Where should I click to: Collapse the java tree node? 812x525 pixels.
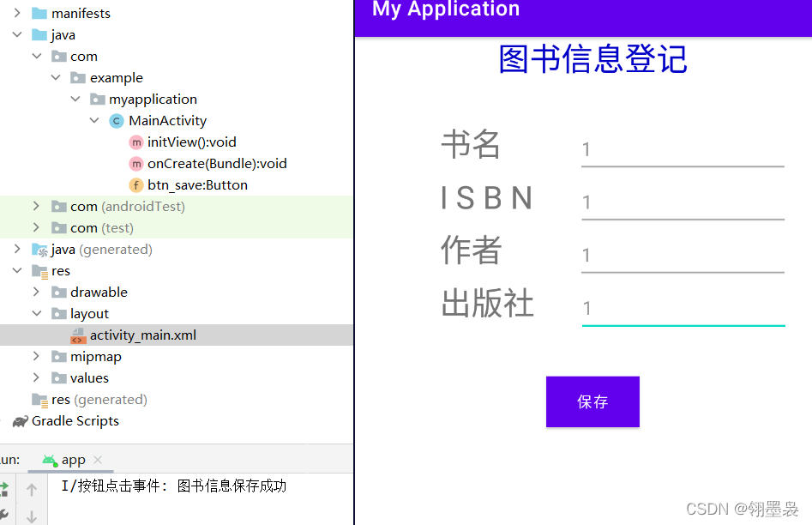[x=17, y=34]
